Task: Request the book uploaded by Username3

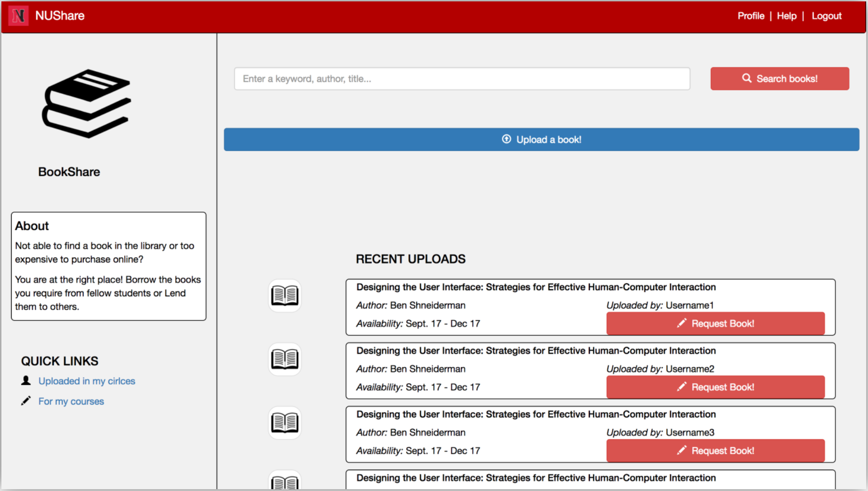Action: coord(716,451)
